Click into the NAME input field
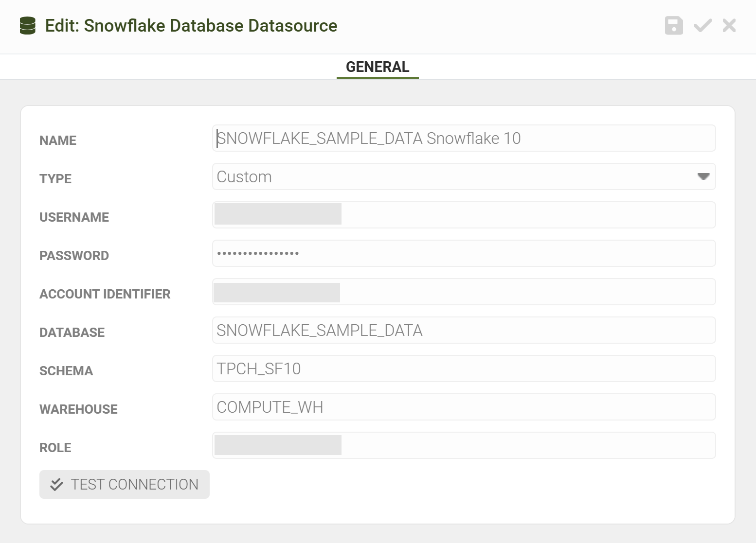The width and height of the screenshot is (756, 543). pos(464,139)
